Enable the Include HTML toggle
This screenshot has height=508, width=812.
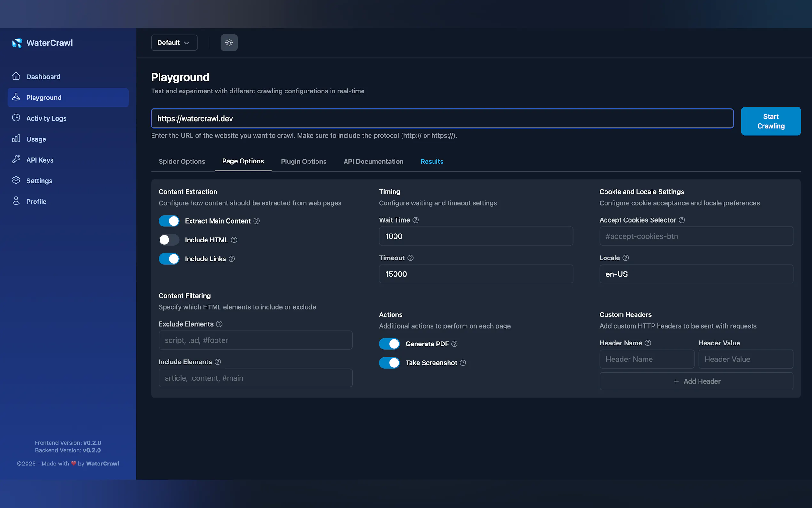coord(169,240)
